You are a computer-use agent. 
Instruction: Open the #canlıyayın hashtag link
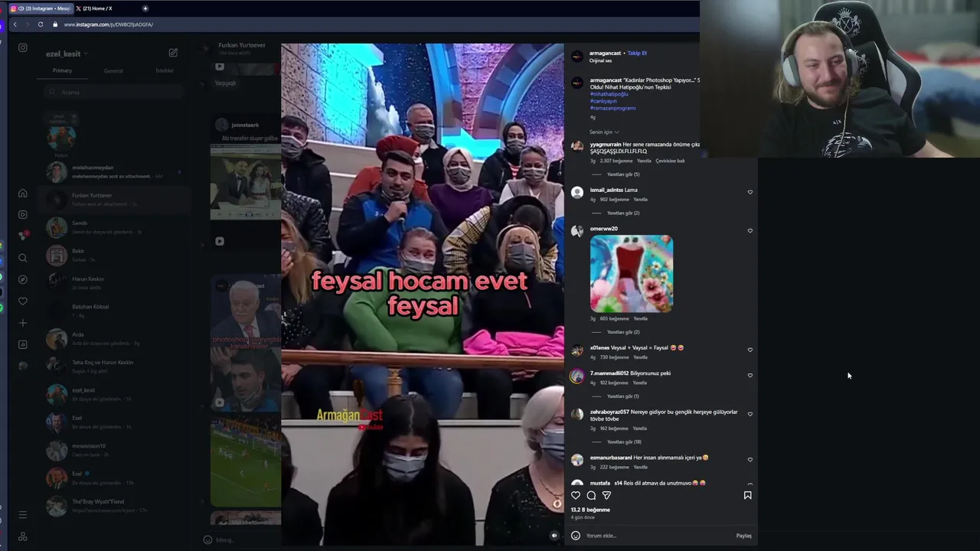click(603, 101)
